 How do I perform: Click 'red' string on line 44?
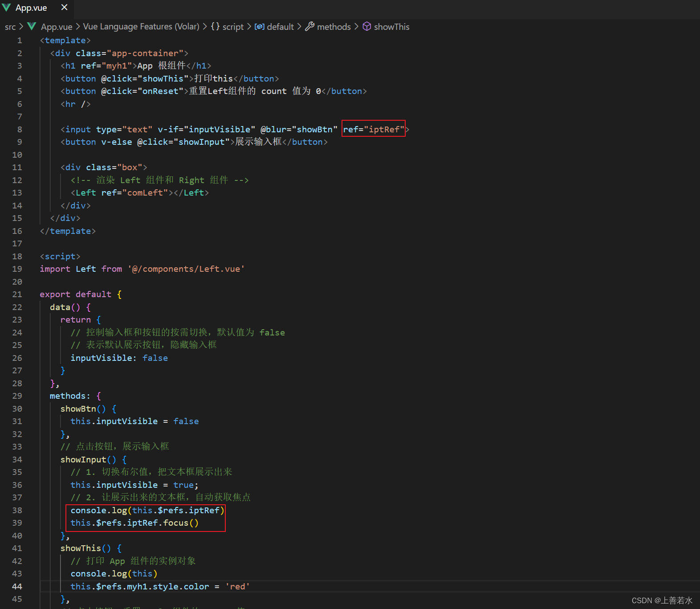[x=238, y=587]
